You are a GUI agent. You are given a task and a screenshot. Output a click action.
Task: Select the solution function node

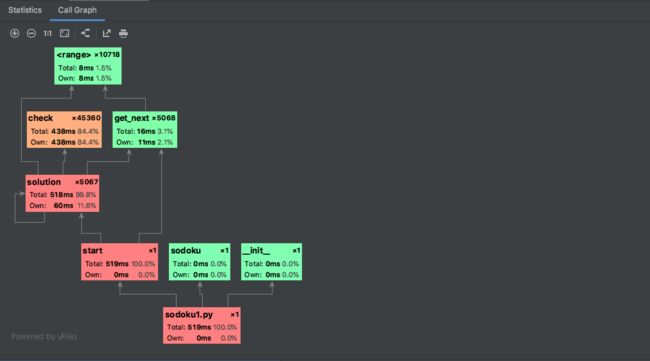tap(62, 193)
